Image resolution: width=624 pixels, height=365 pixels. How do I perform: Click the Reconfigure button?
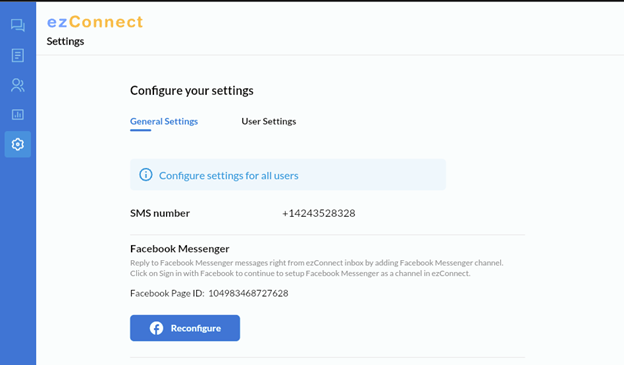point(185,328)
